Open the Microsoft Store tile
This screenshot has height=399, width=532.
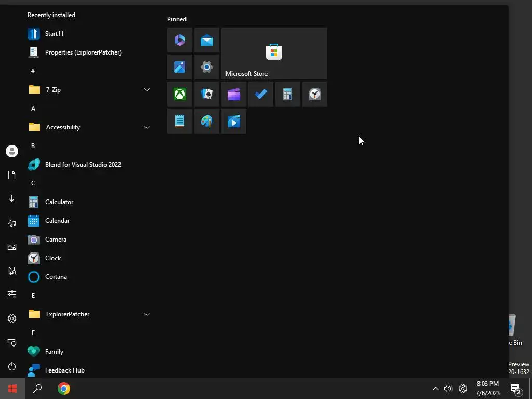click(x=274, y=54)
